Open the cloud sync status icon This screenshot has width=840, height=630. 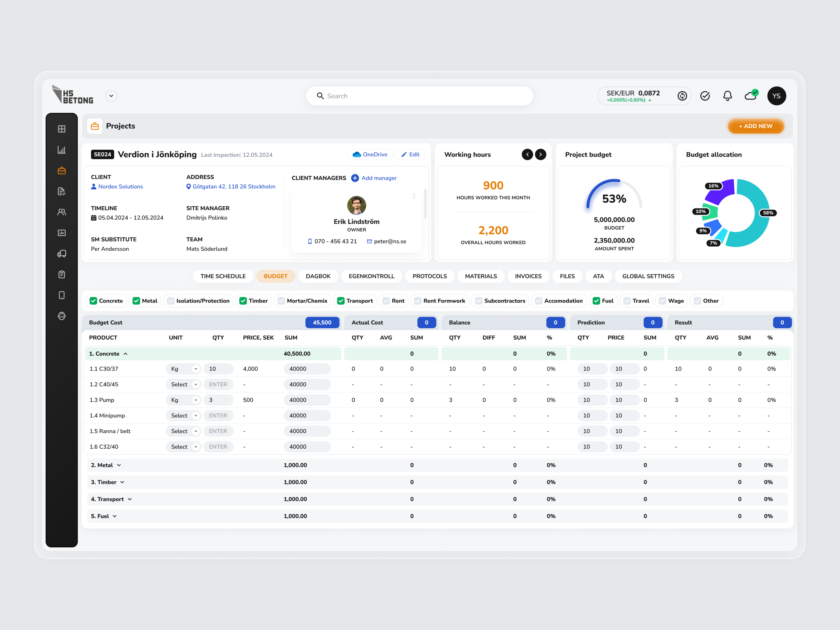(x=750, y=96)
